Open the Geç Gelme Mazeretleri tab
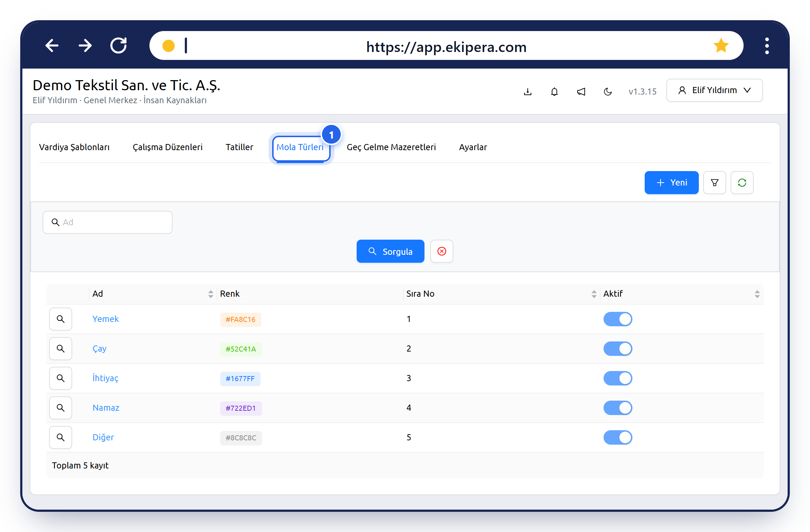This screenshot has height=532, width=810. (391, 147)
